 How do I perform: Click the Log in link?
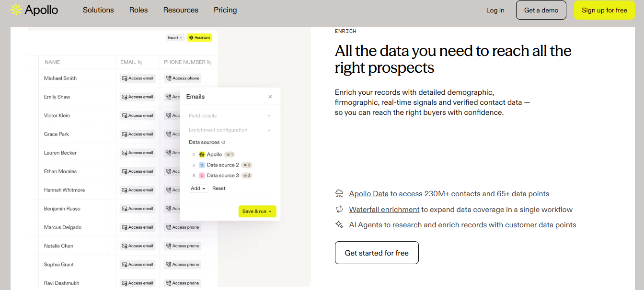click(495, 10)
